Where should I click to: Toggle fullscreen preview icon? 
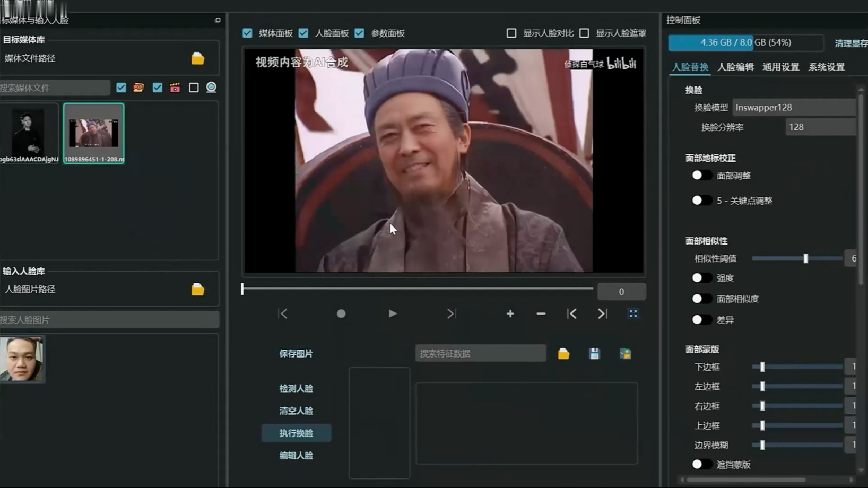[633, 313]
